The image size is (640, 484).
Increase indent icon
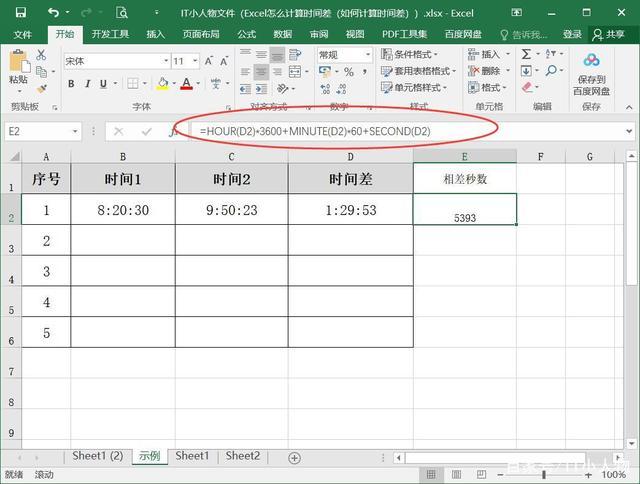[261, 89]
